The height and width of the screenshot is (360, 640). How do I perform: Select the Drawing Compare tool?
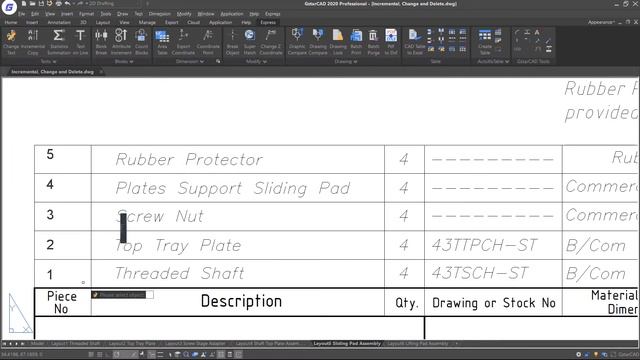pyautogui.click(x=318, y=42)
